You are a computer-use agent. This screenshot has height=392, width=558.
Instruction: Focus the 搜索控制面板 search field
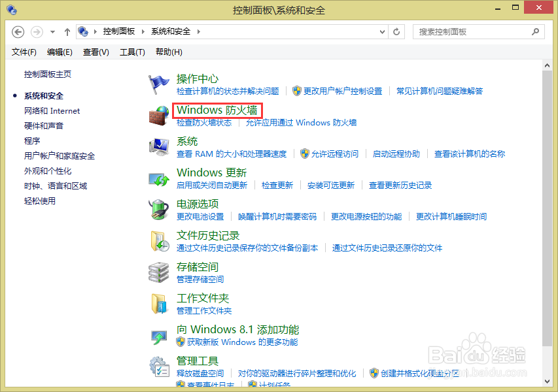pos(478,31)
